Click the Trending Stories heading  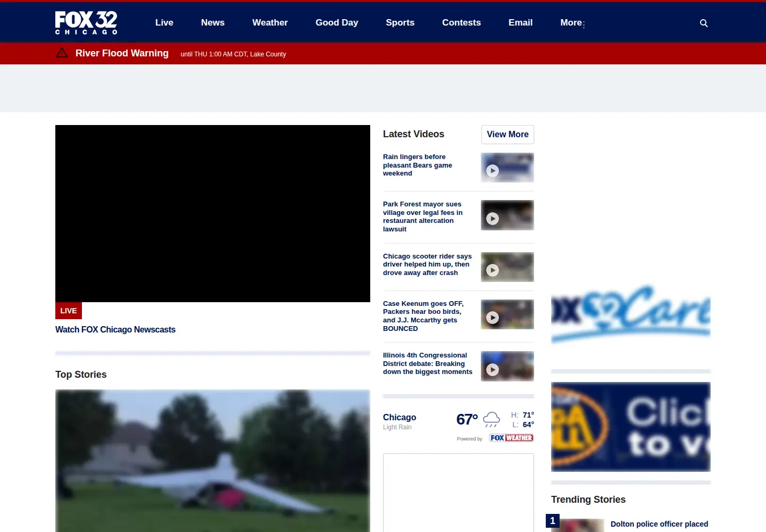tap(588, 500)
